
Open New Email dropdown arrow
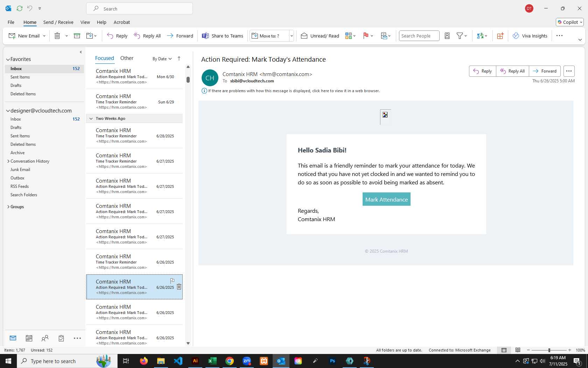pos(44,36)
